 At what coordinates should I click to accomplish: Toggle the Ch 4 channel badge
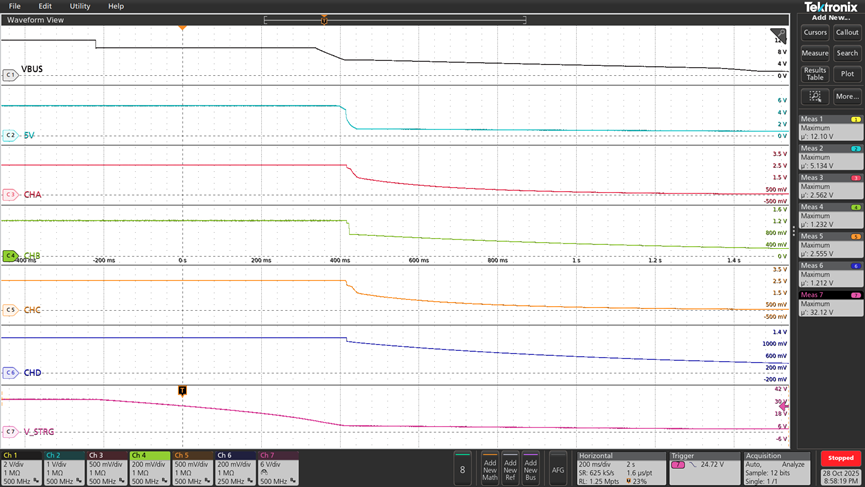(150, 468)
